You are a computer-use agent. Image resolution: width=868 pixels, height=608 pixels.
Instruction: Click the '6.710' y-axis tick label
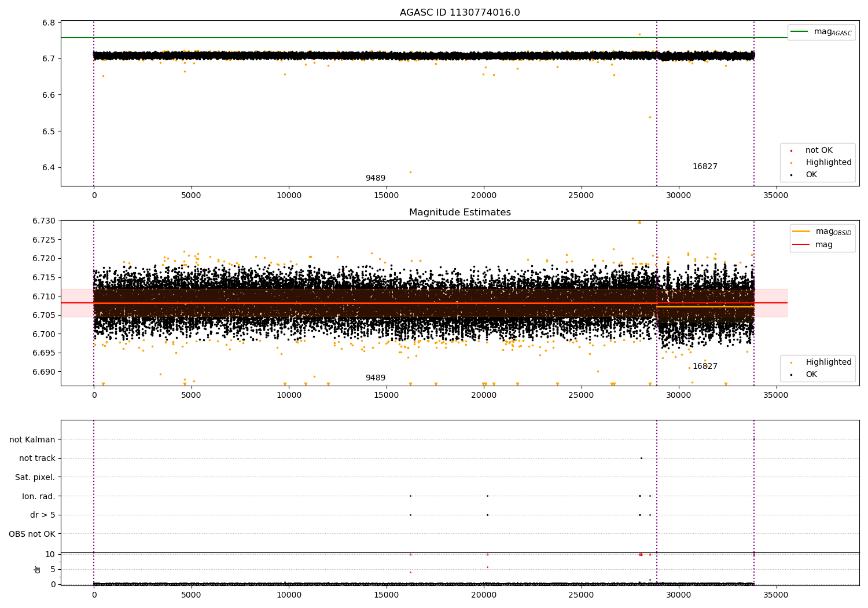coord(44,296)
